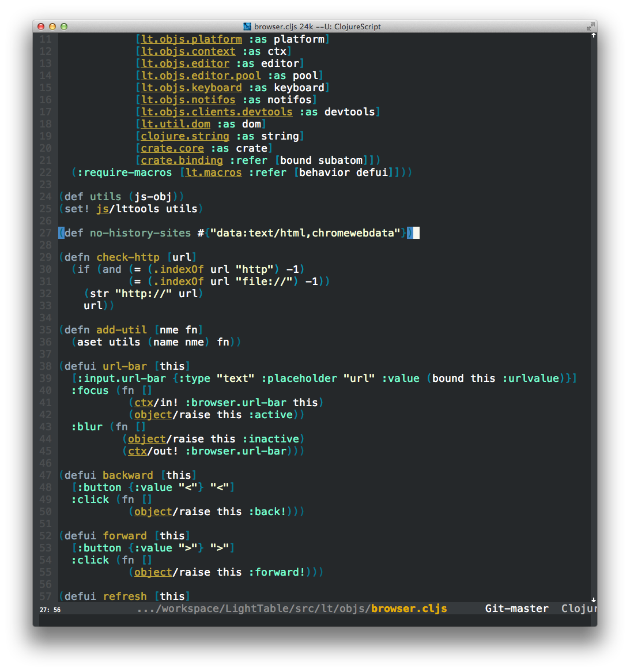Click 'subatom' on line 21

(x=340, y=160)
